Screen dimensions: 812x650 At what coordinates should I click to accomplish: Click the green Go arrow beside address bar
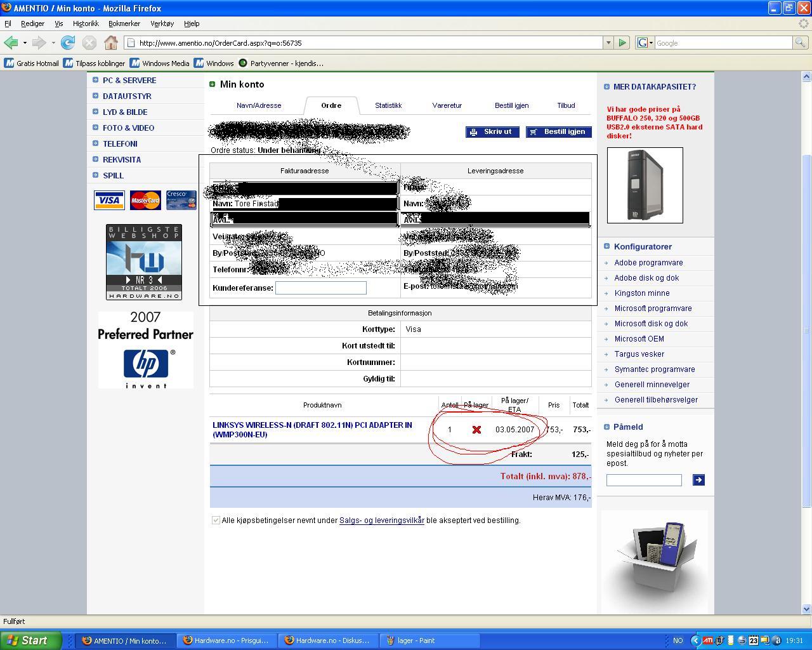(622, 43)
